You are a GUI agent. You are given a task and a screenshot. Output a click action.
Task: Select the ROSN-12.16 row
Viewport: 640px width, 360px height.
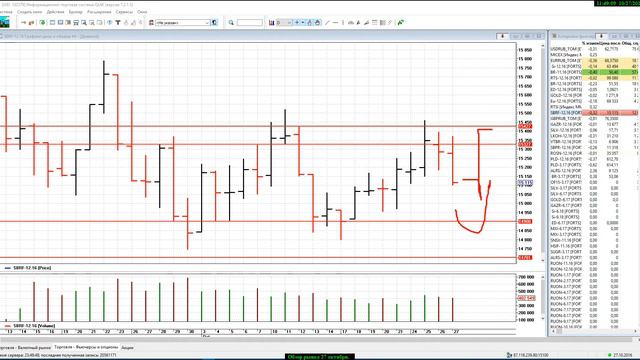click(594, 153)
